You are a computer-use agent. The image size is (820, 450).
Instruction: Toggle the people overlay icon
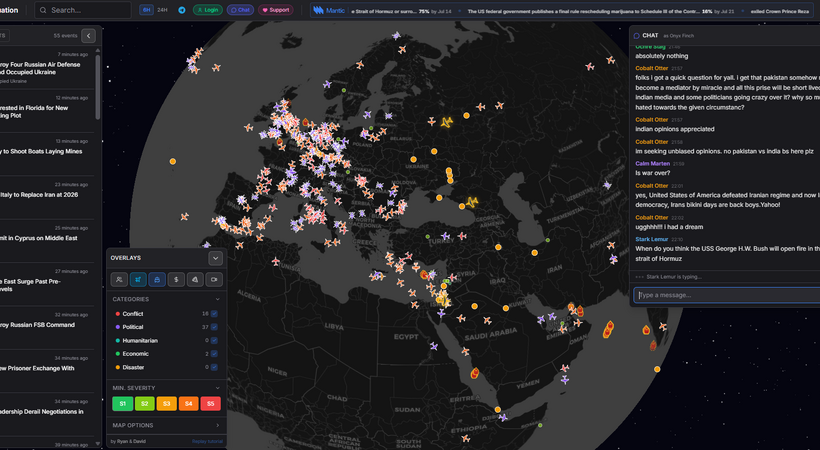point(119,280)
